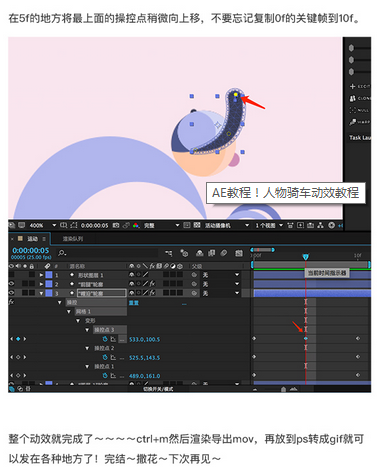This screenshot has height=467, width=386.
Task: Toggle the hide shy layers icon
Action: (200, 253)
